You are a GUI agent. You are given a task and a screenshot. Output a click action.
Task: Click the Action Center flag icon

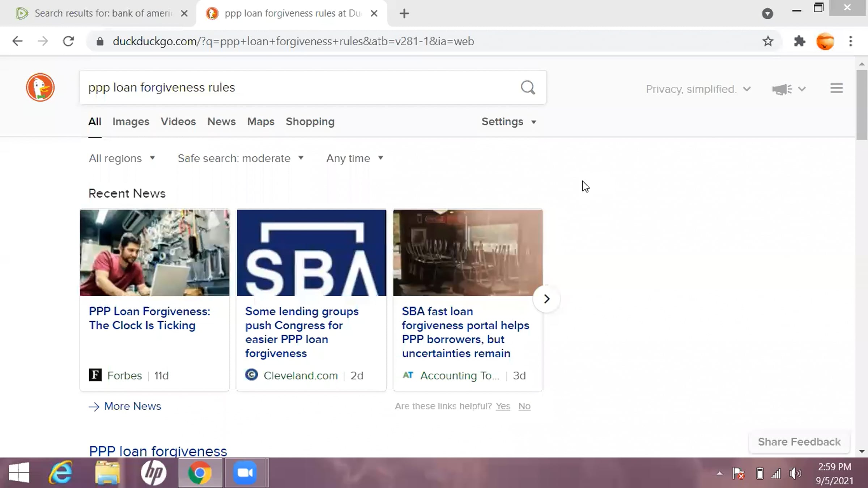click(x=739, y=473)
